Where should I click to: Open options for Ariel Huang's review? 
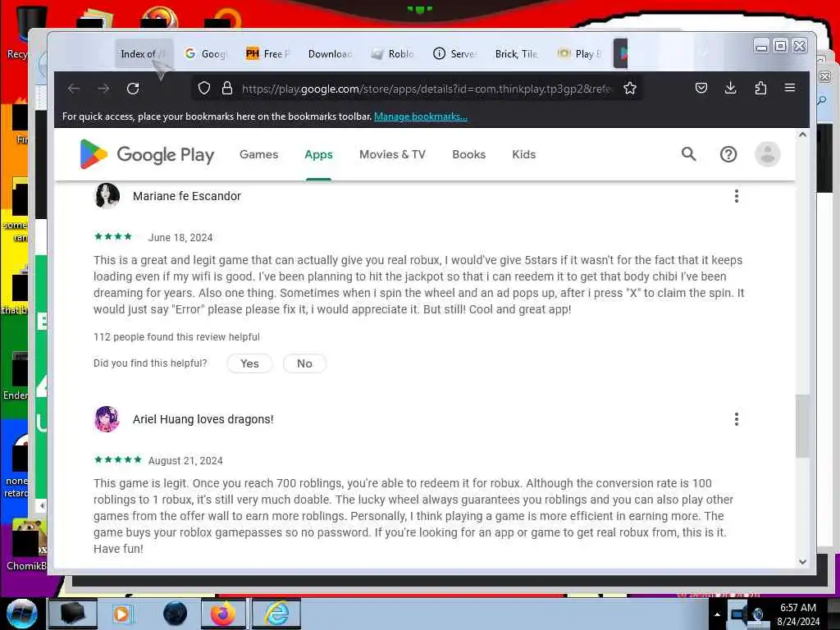coord(737,419)
